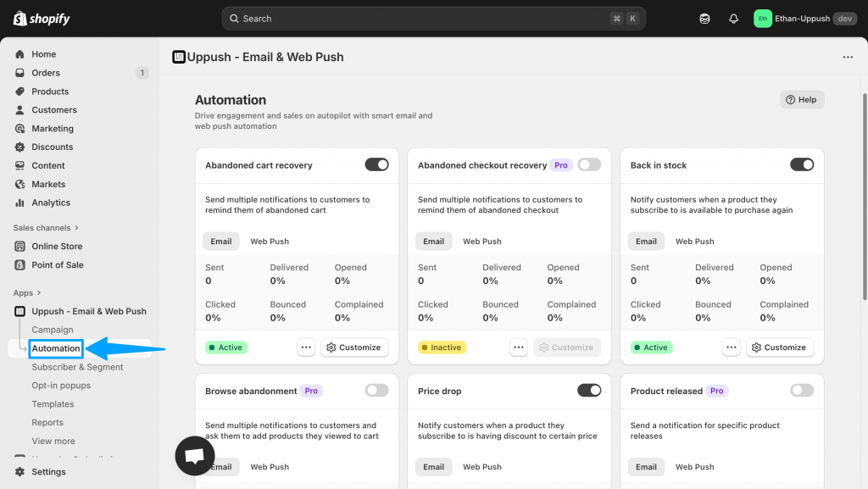Image resolution: width=868 pixels, height=489 pixels.
Task: Open Settings gear in the sidebar
Action: (x=20, y=472)
